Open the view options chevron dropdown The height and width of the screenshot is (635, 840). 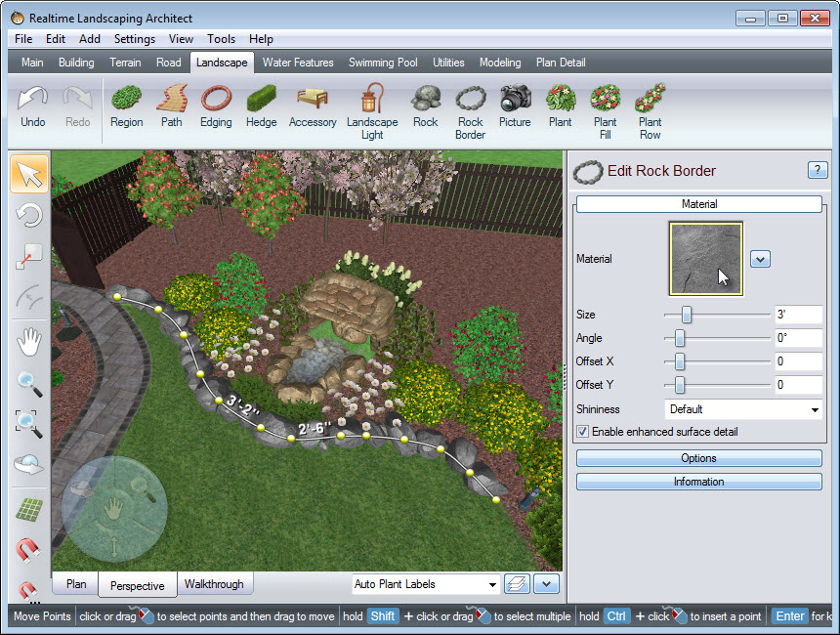click(546, 583)
